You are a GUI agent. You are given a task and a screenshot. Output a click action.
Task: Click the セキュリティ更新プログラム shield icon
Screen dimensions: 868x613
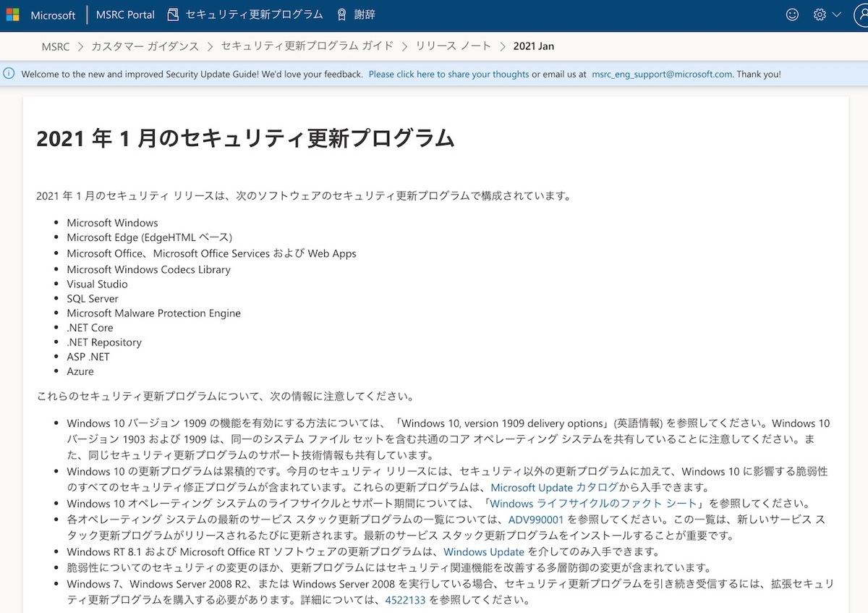click(x=172, y=14)
